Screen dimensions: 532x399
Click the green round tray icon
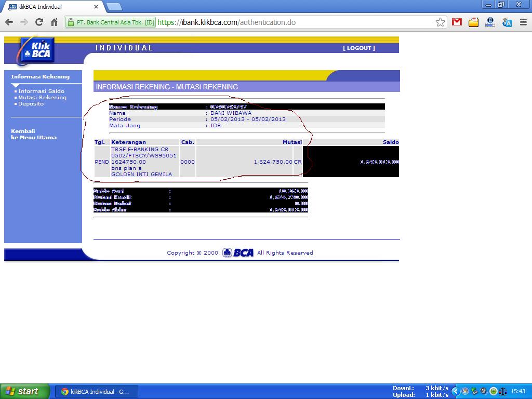(x=494, y=391)
